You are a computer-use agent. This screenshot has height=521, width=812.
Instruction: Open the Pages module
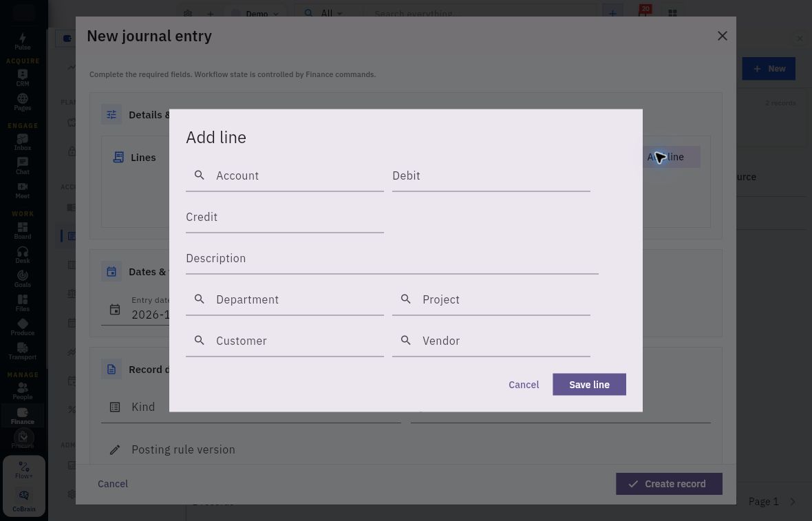click(22, 102)
